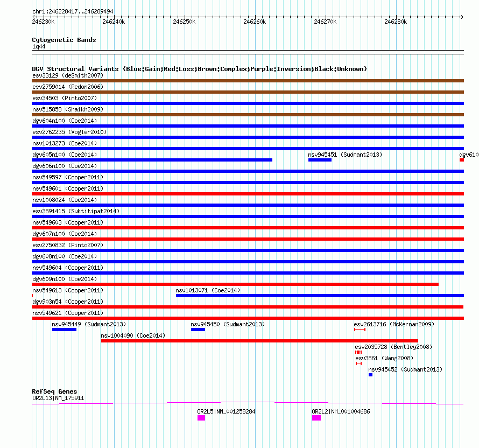Click the OR2L13|NM_175911 gene label

click(58, 398)
